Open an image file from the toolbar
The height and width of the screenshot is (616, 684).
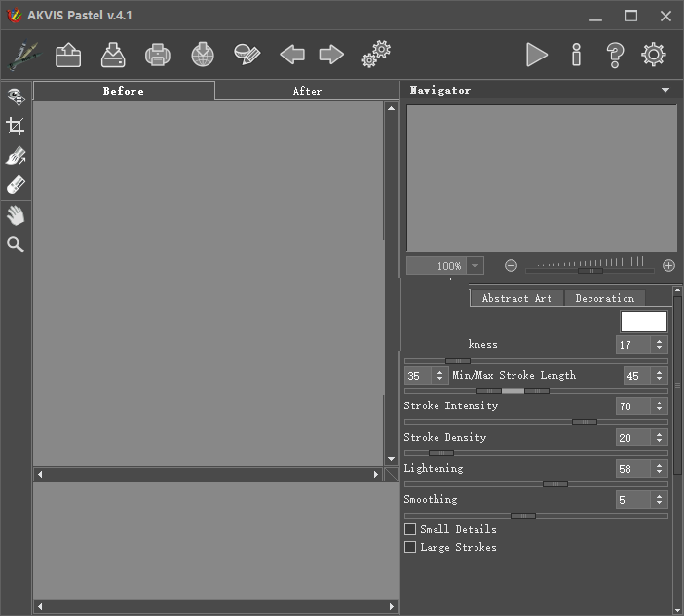pos(68,55)
